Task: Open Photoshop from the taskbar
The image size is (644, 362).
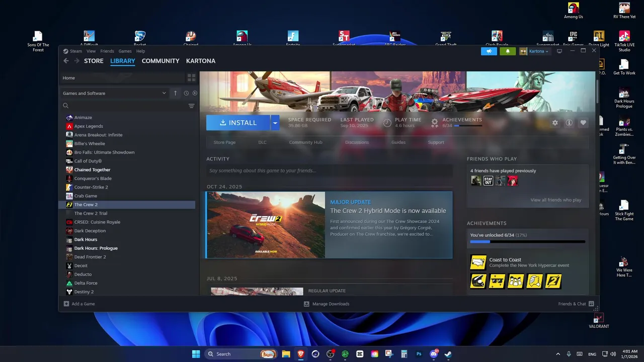Action: [x=419, y=354]
